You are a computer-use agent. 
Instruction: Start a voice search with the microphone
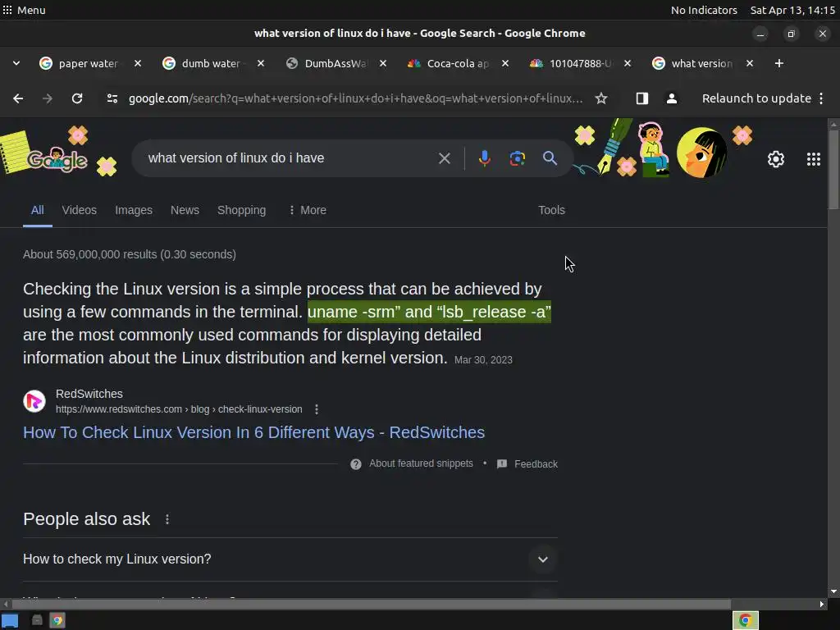pyautogui.click(x=484, y=158)
